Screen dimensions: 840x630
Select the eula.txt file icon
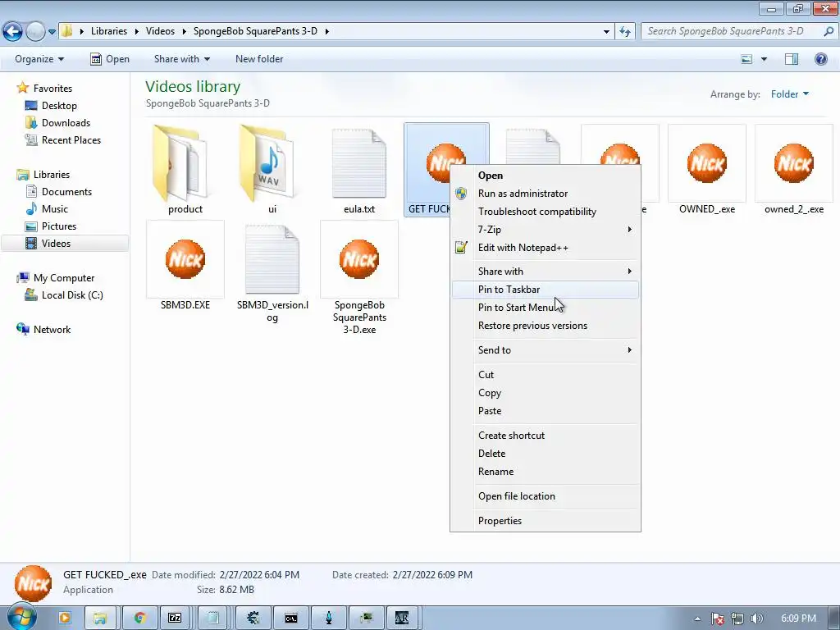pos(359,163)
